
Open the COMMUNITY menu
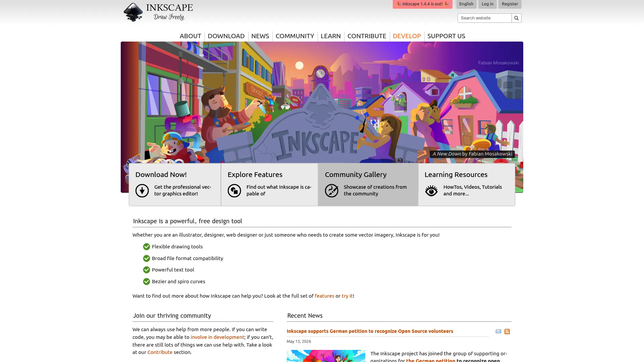pyautogui.click(x=294, y=36)
